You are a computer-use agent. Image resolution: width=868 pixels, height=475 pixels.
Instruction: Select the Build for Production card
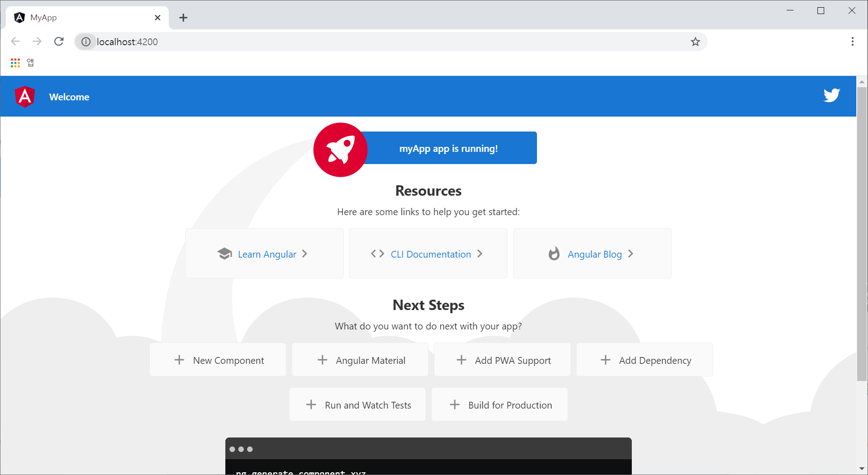click(499, 404)
